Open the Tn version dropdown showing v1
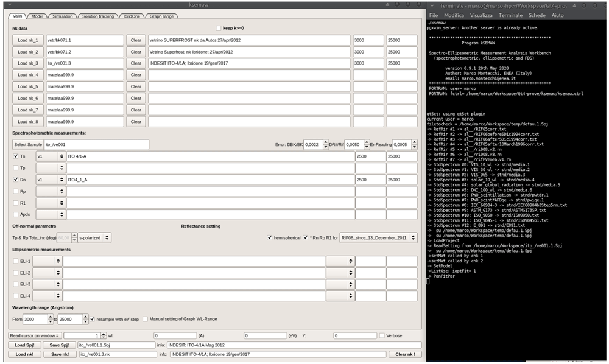The width and height of the screenshot is (609, 364). 51,156
